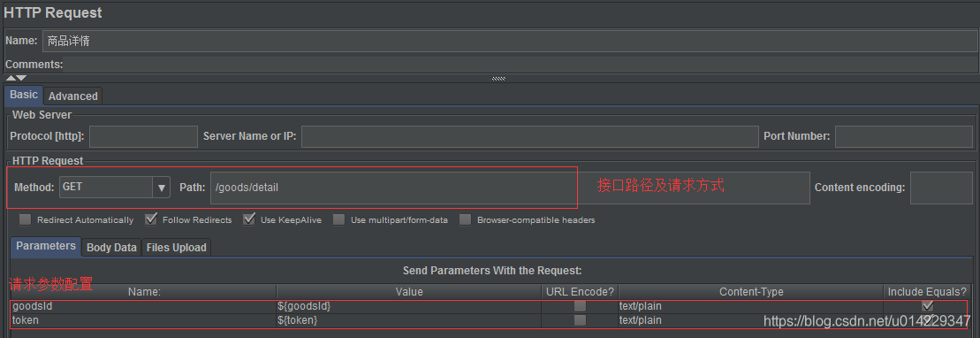The width and height of the screenshot is (980, 338).
Task: Toggle Use KeepAlive checkbox
Action: [x=248, y=219]
